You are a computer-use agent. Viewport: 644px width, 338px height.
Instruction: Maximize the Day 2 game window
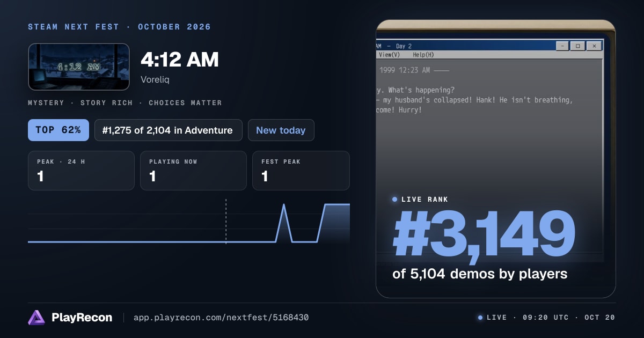point(578,46)
